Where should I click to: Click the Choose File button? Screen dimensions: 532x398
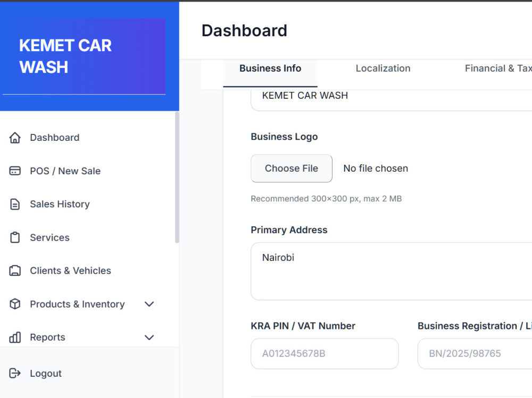[x=292, y=168]
